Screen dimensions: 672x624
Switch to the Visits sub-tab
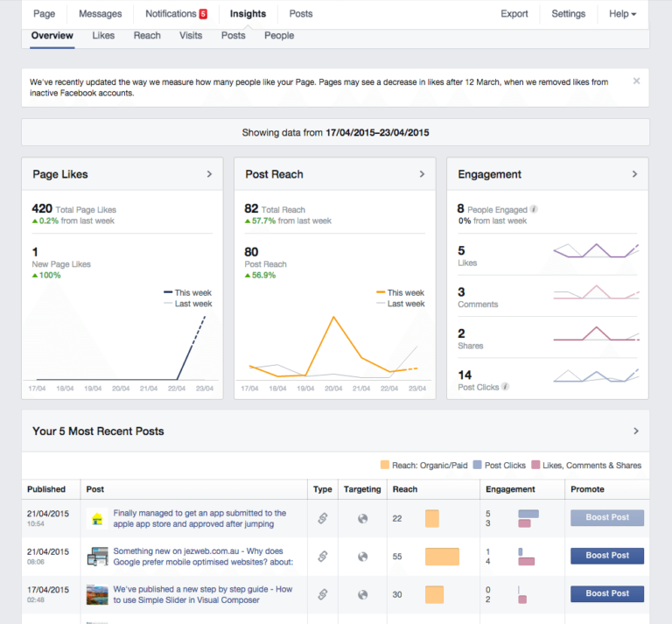[x=191, y=36]
